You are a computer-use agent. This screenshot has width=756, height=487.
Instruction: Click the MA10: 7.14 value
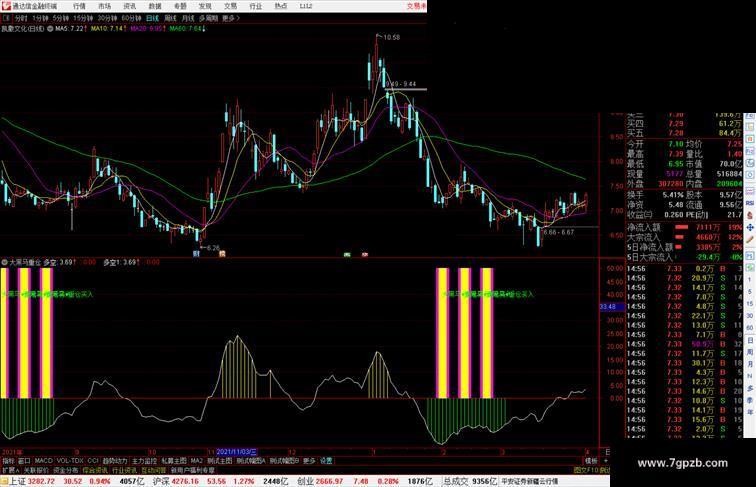108,29
